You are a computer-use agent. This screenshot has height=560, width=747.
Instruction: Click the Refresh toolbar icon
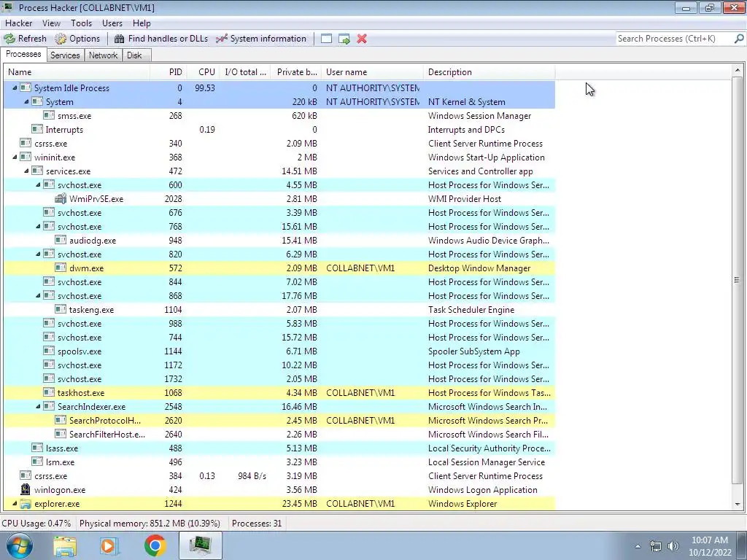point(9,39)
